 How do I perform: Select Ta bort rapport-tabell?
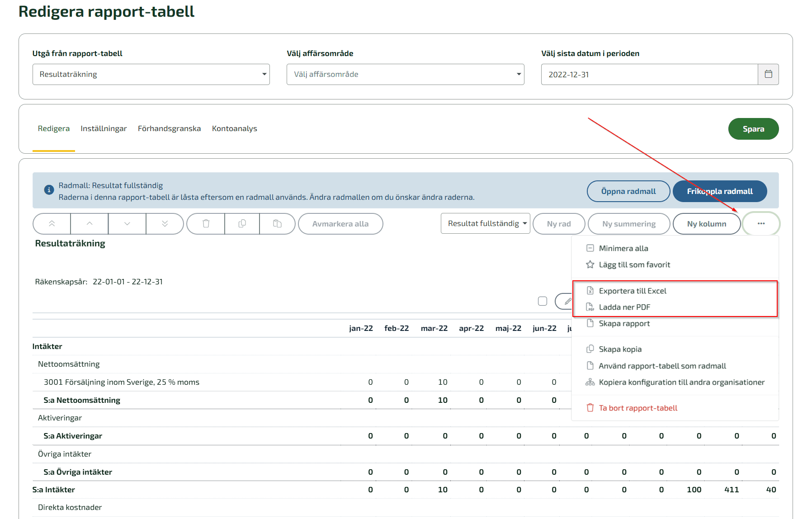pos(675,408)
